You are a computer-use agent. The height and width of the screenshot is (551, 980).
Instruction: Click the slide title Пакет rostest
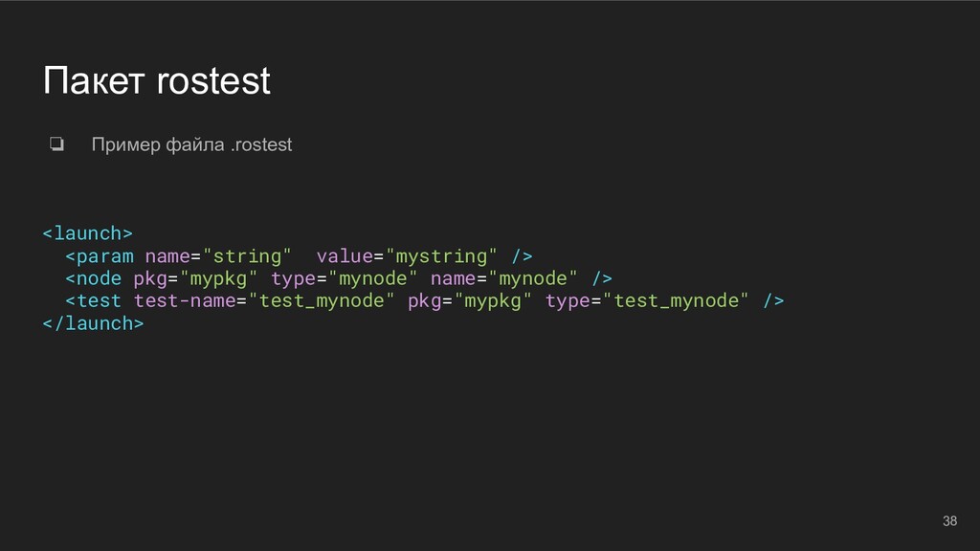pyautogui.click(x=156, y=80)
